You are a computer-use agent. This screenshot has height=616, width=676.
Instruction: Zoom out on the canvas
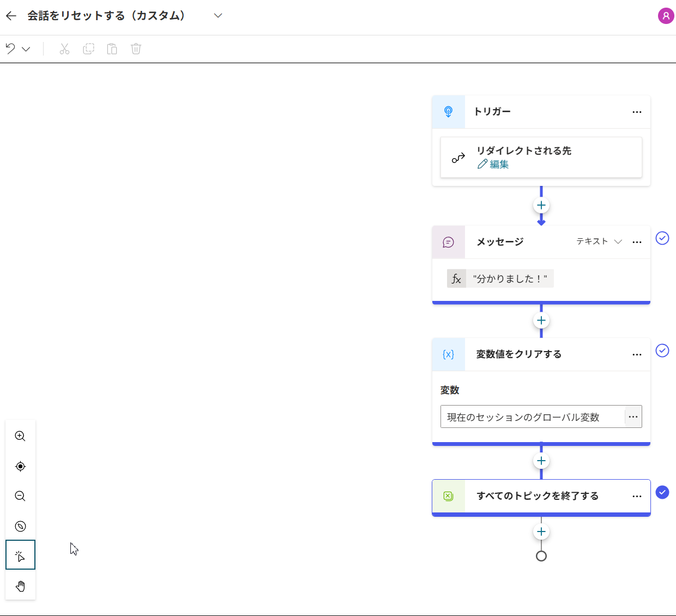(20, 496)
